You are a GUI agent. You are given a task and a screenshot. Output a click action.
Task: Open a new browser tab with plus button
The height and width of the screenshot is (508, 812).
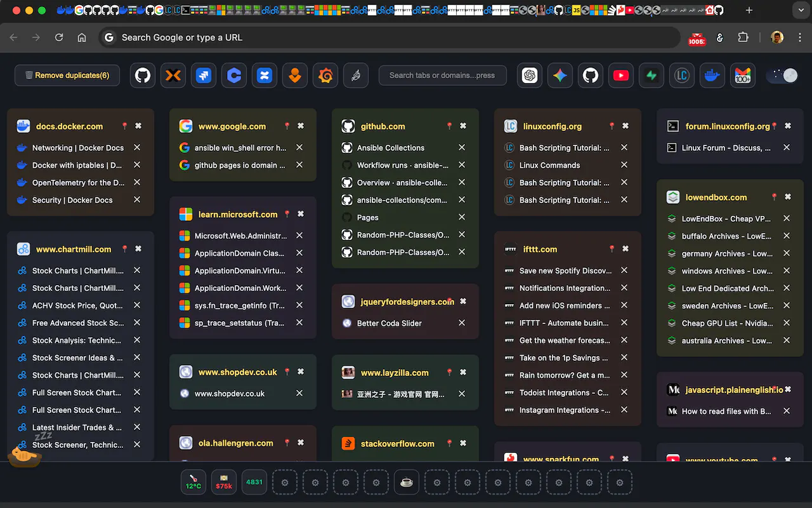point(749,10)
